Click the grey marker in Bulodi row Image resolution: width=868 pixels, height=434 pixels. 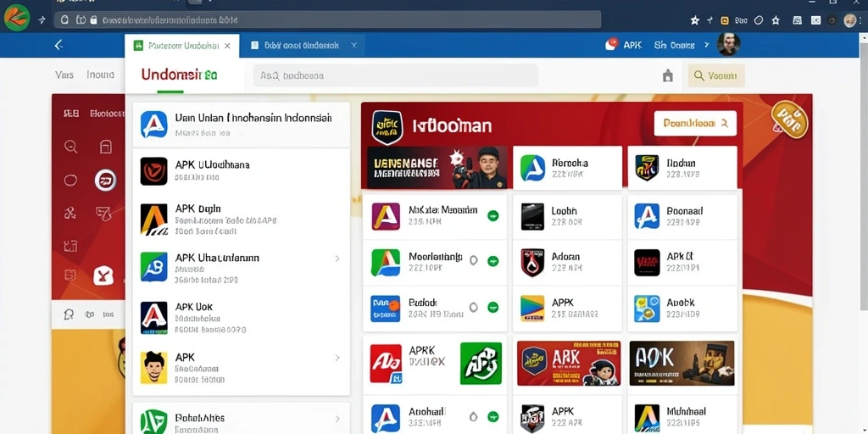point(473,307)
